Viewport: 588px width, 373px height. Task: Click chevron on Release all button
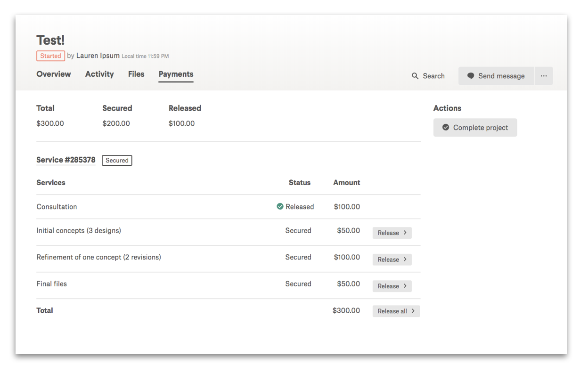click(413, 311)
